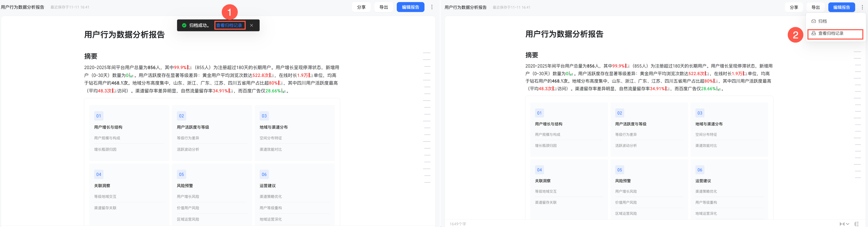This screenshot has width=868, height=227.
Task: Click 导出 button in left panel
Action: [384, 7]
